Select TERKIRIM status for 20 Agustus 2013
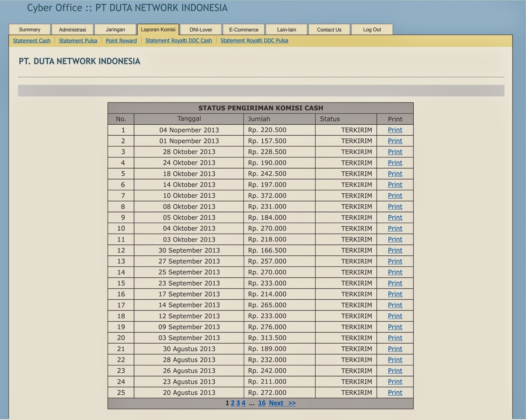 coord(356,392)
